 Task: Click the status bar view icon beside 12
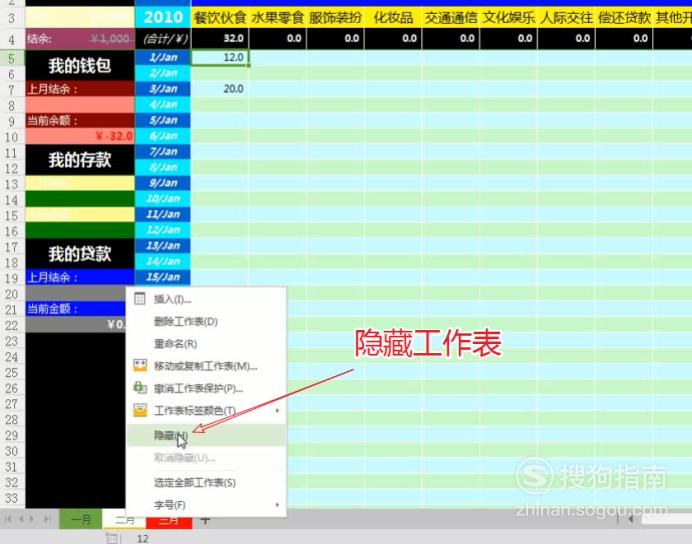(113, 538)
